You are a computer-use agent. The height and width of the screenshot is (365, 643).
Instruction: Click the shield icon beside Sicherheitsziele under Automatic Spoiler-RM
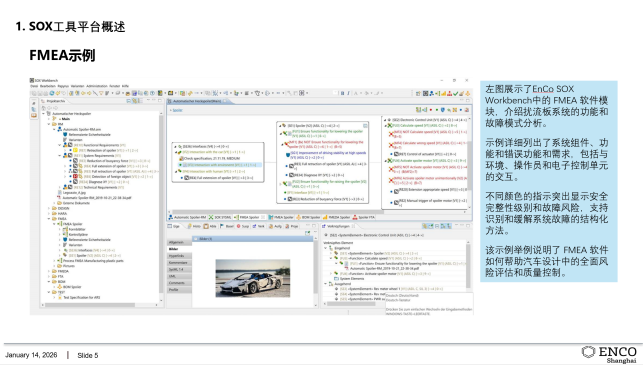tap(65, 135)
